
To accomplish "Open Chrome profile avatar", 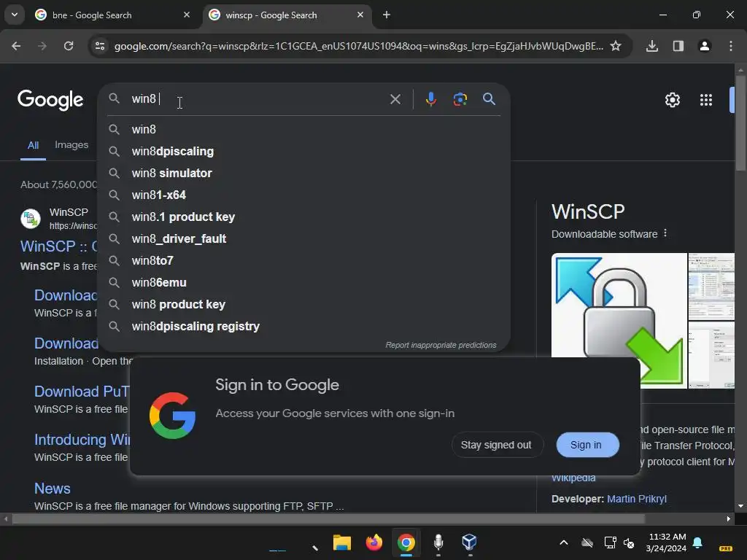I will [704, 46].
